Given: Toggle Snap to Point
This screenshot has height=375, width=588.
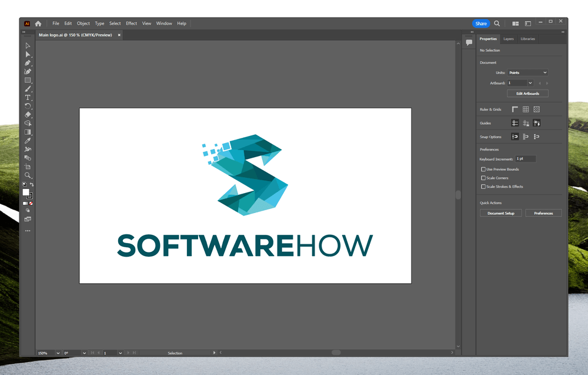Looking at the screenshot, I should coord(515,137).
